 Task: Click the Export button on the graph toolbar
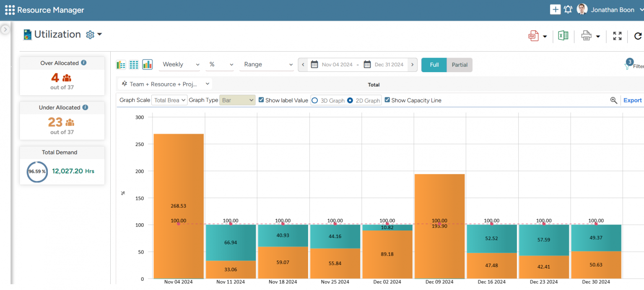pos(632,100)
